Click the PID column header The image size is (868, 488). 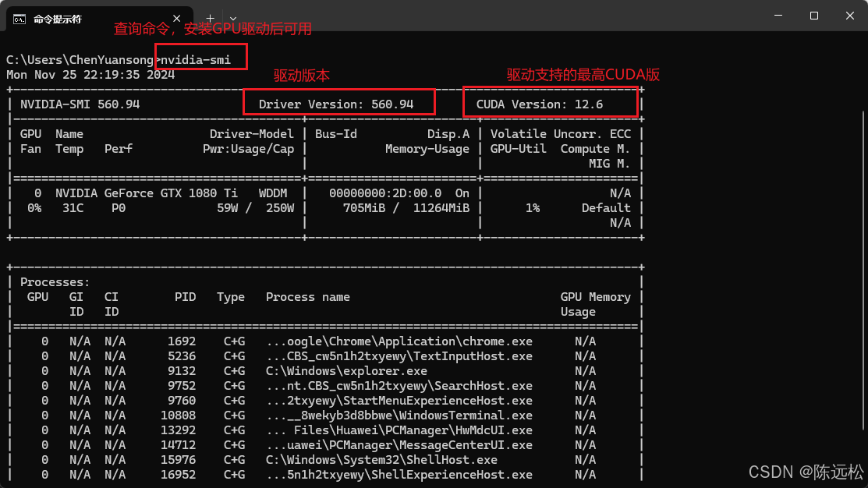click(185, 297)
